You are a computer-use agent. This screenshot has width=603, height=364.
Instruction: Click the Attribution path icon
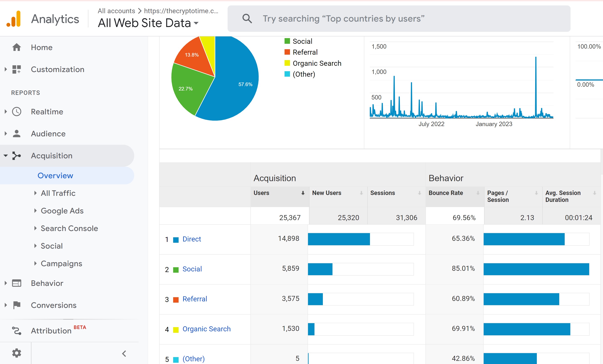click(17, 331)
